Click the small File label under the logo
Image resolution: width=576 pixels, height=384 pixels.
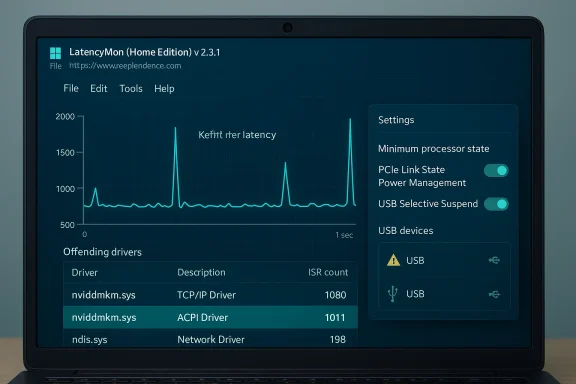click(x=55, y=66)
